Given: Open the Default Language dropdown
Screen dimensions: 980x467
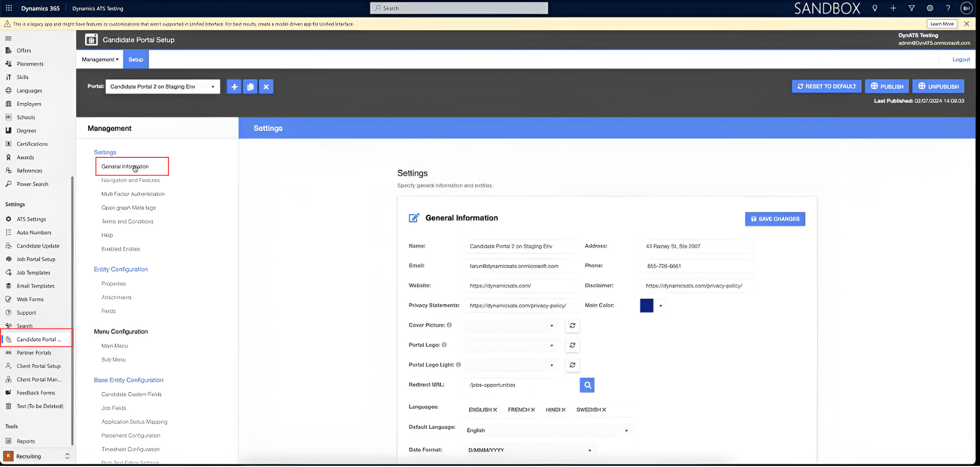Looking at the screenshot, I should [548, 431].
